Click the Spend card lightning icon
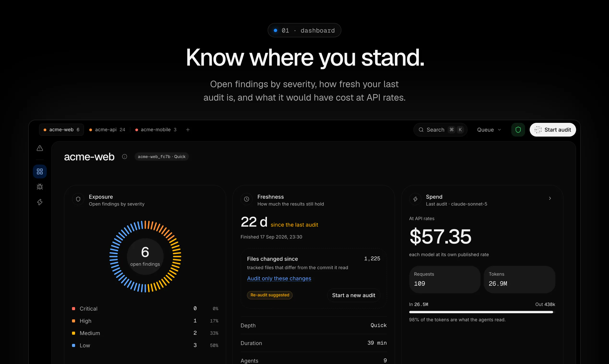 tap(415, 199)
